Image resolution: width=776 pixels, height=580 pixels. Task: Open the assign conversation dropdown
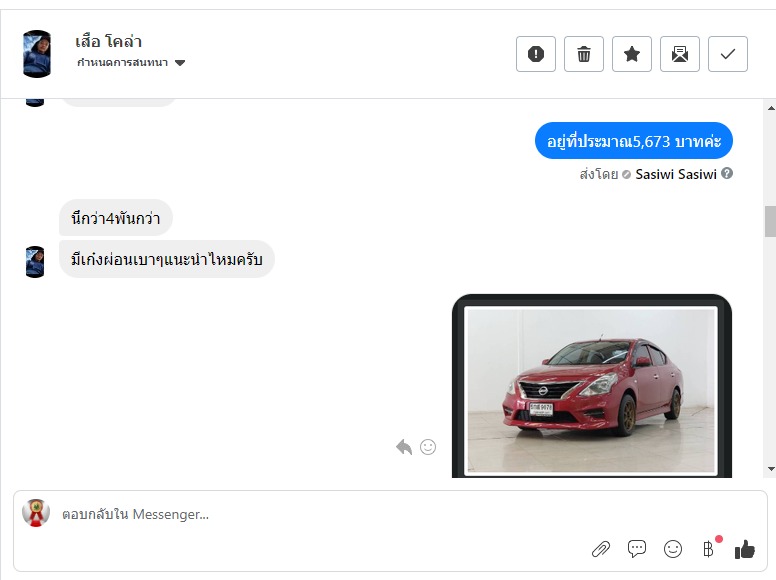point(131,63)
